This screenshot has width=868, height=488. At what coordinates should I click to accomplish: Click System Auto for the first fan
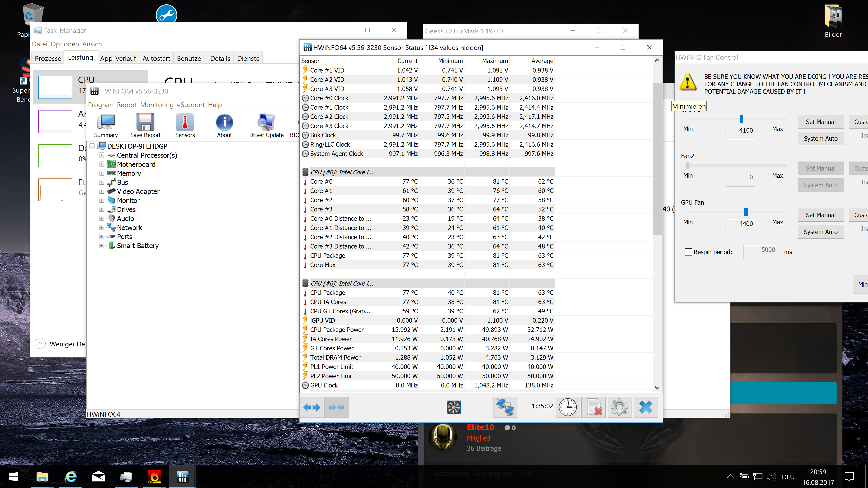[821, 138]
